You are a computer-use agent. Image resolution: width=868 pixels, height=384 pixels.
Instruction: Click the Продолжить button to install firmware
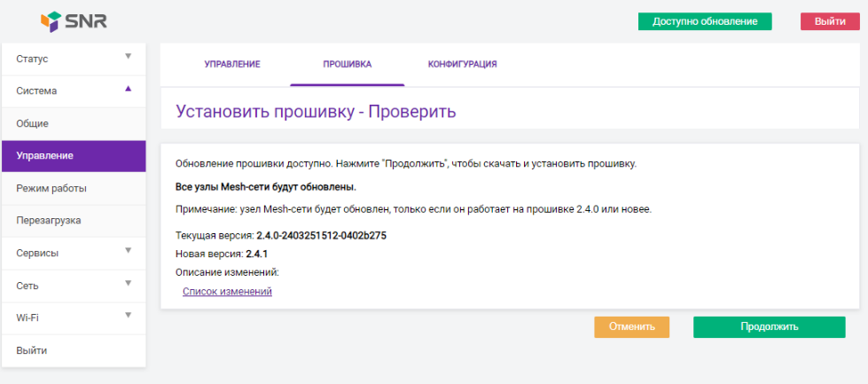point(769,326)
